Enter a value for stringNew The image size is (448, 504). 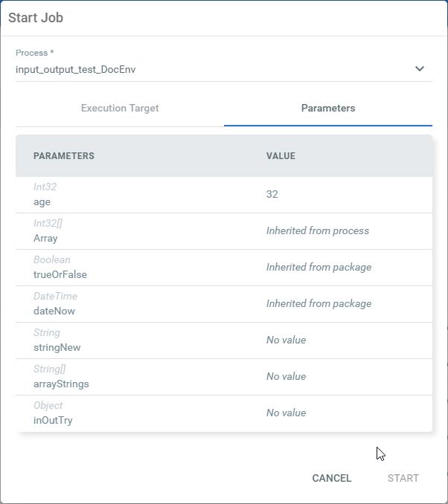click(x=287, y=340)
